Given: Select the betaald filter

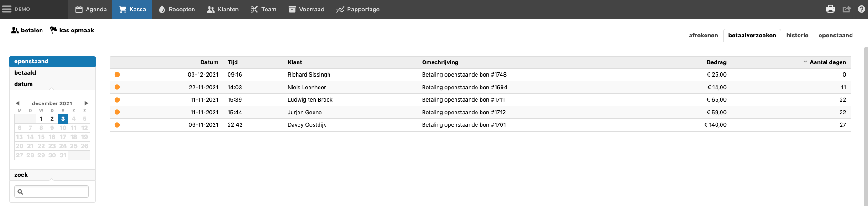Looking at the screenshot, I should pos(25,73).
